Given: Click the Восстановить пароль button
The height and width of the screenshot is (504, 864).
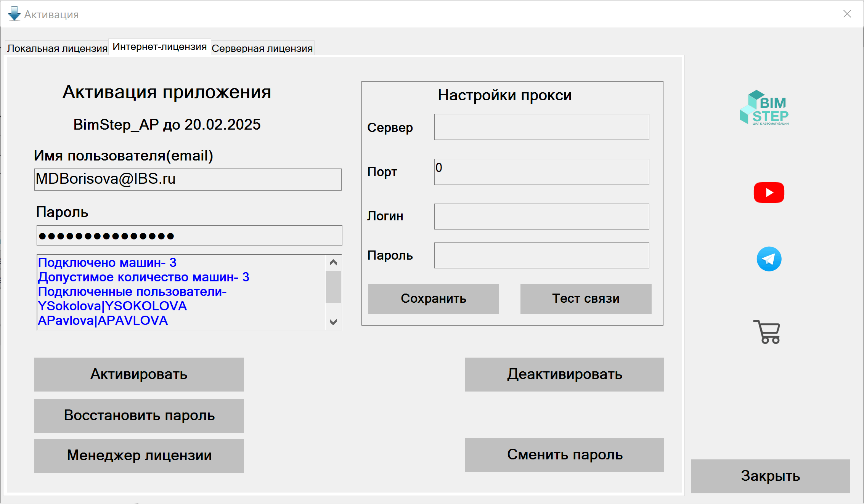Looking at the screenshot, I should 139,416.
